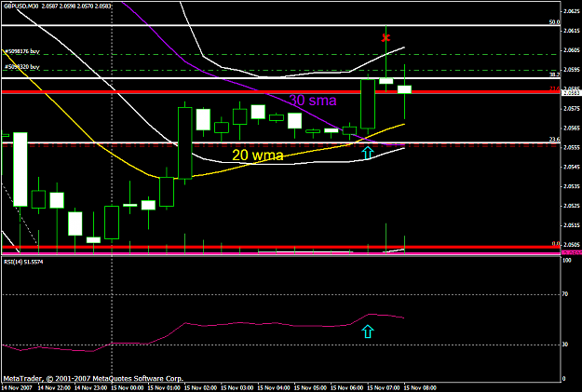The height and width of the screenshot is (392, 582).
Task: Click the 2.0625 price on the price scale
Action: (570, 11)
